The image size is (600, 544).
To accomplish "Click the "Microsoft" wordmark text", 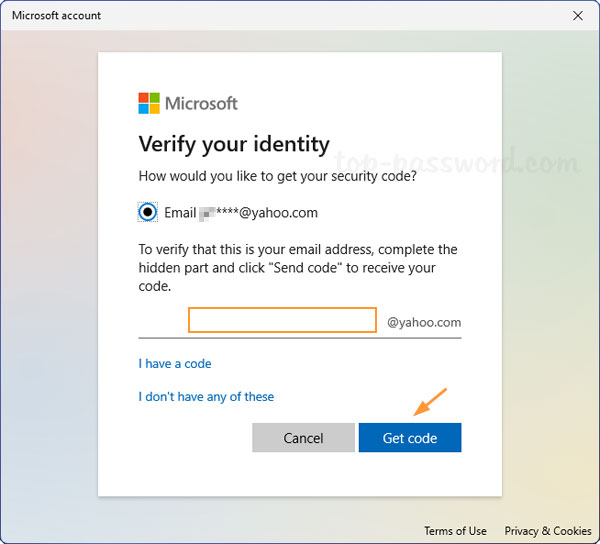I will [201, 103].
